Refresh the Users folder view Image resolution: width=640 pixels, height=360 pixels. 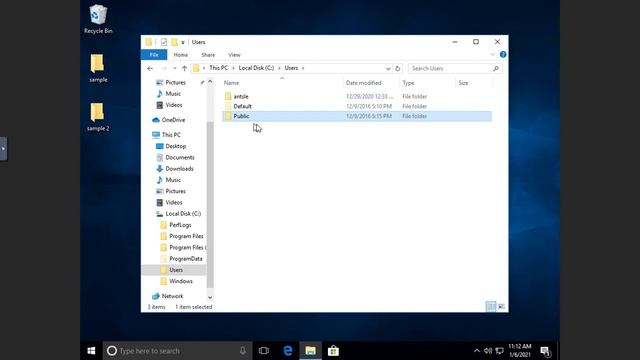tap(398, 69)
